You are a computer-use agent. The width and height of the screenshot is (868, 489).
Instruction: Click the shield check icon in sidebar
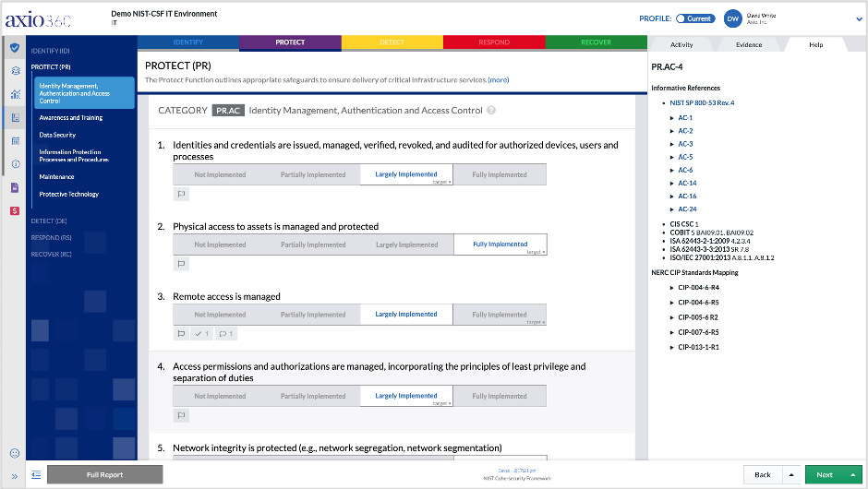click(15, 48)
